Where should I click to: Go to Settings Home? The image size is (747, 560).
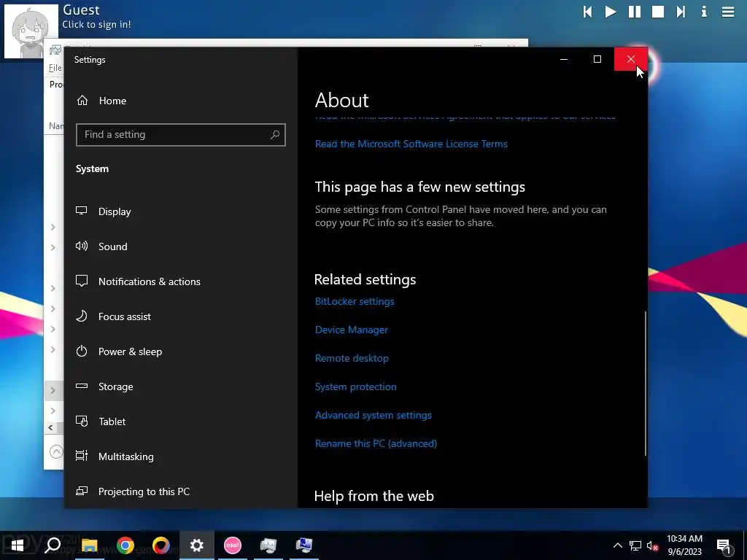(102, 101)
